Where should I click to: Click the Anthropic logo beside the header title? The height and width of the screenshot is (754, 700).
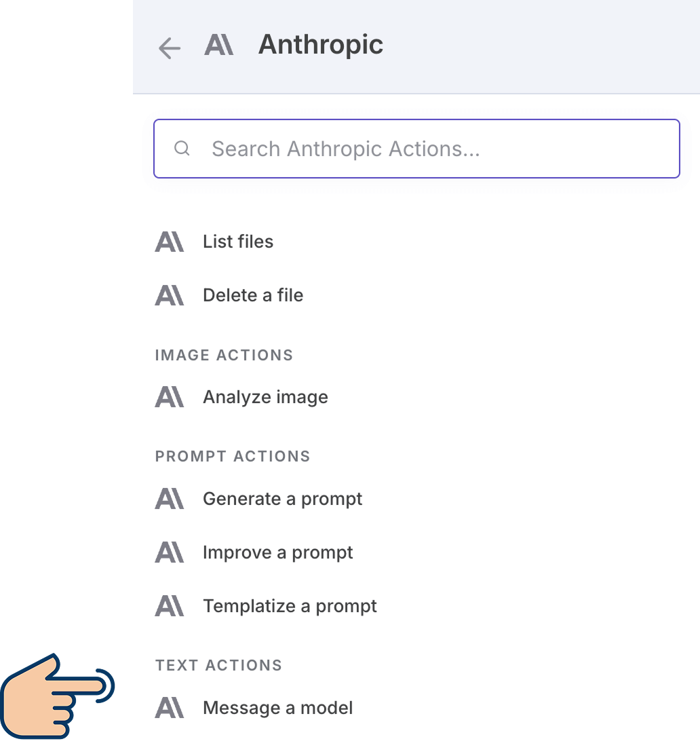219,45
